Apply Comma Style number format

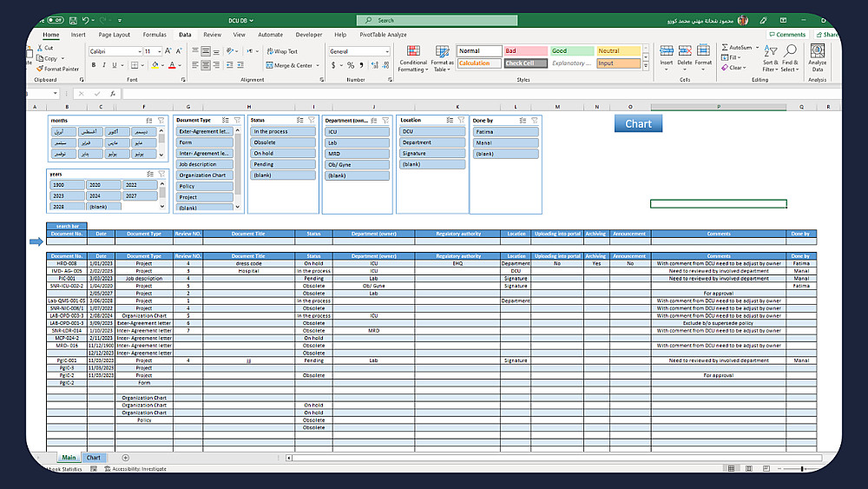[x=361, y=65]
